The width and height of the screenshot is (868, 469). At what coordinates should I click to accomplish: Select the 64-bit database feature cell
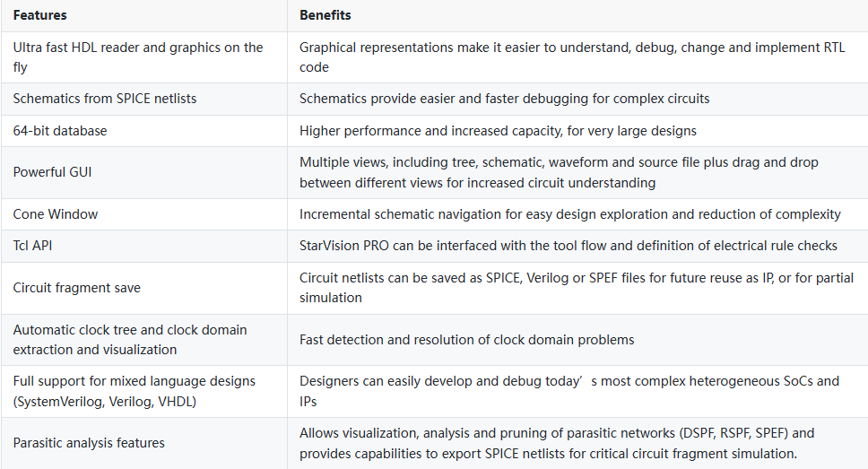pos(60,131)
